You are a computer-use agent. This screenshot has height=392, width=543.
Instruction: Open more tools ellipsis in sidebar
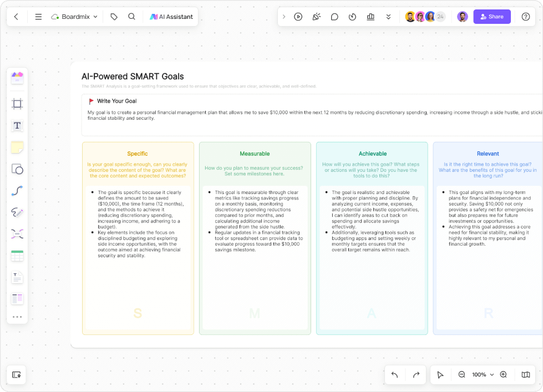click(17, 317)
